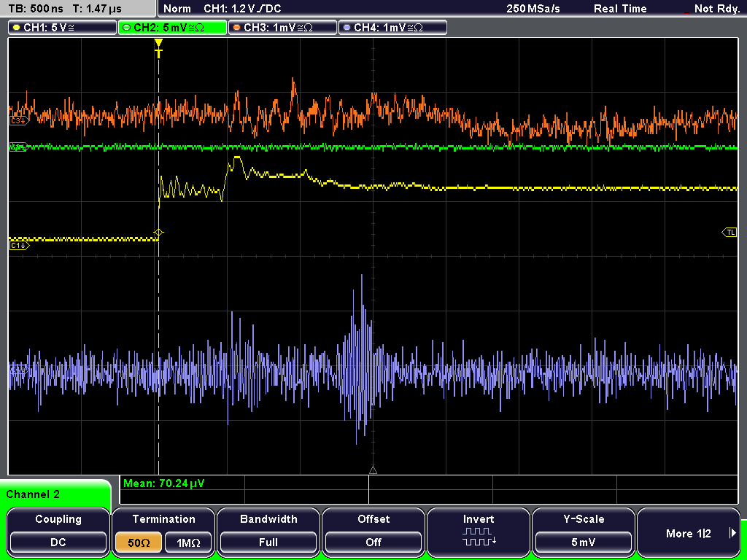The height and width of the screenshot is (560, 747).
Task: Set termination to 1MΩ
Action: 188,542
